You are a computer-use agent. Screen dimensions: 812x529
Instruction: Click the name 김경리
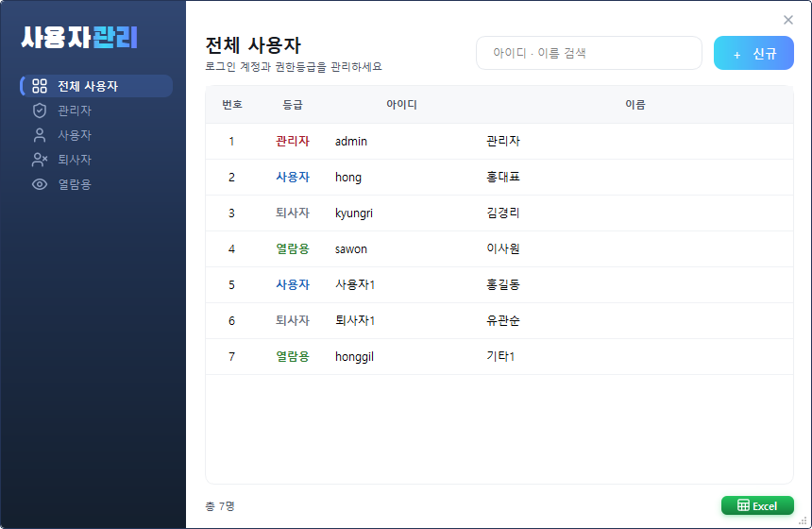tap(503, 213)
